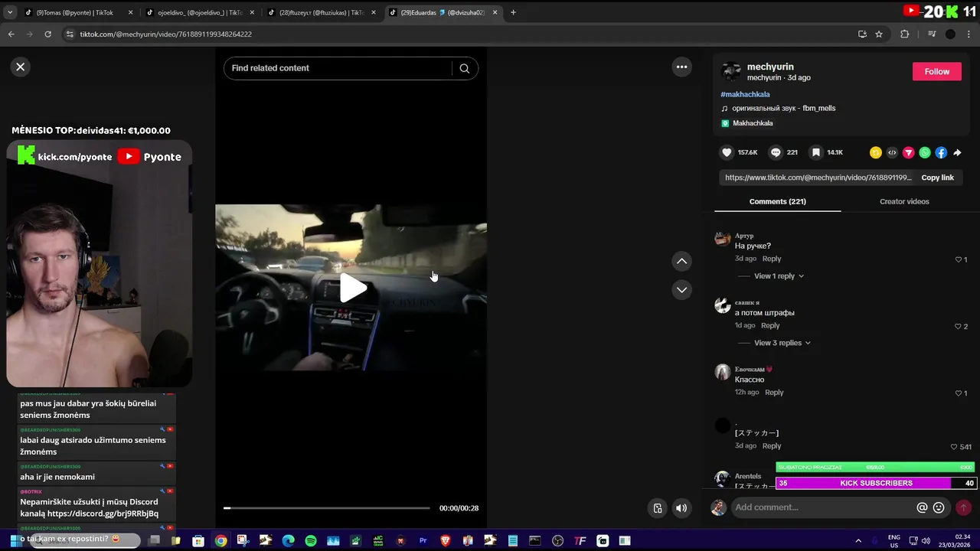Viewport: 980px width, 551px height.
Task: Click the address bar URL
Action: [165, 34]
